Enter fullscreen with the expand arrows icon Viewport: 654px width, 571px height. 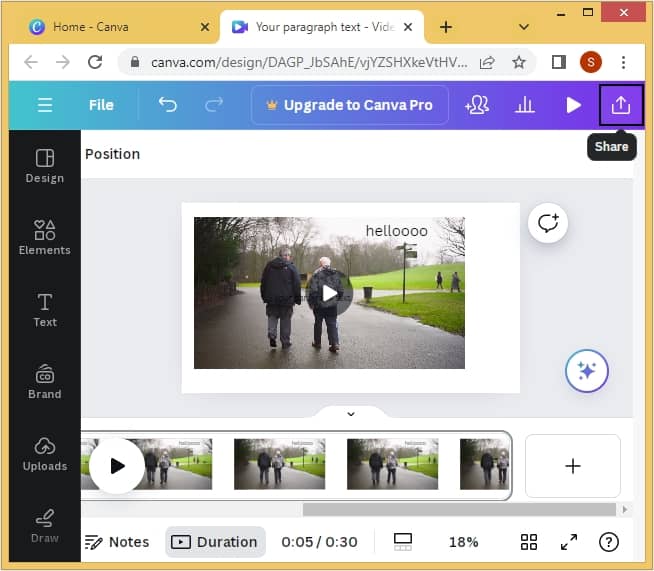click(x=569, y=542)
